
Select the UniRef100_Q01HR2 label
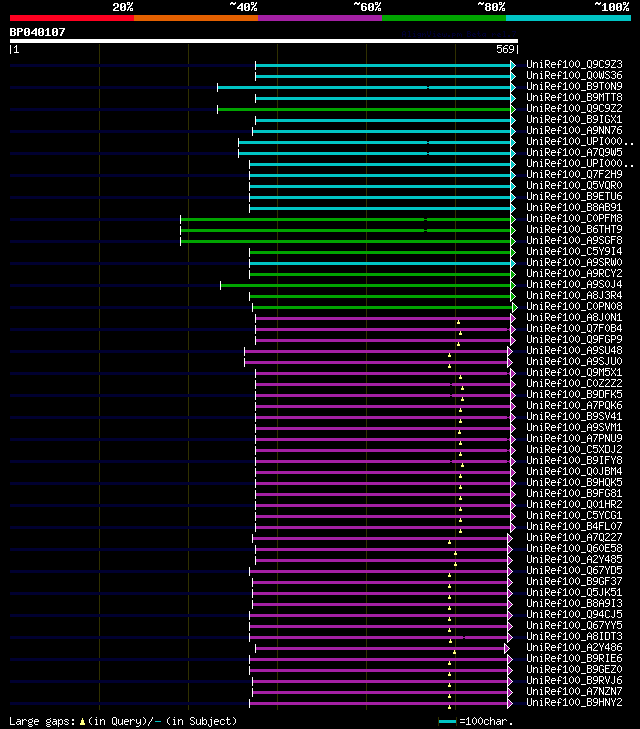[574, 504]
